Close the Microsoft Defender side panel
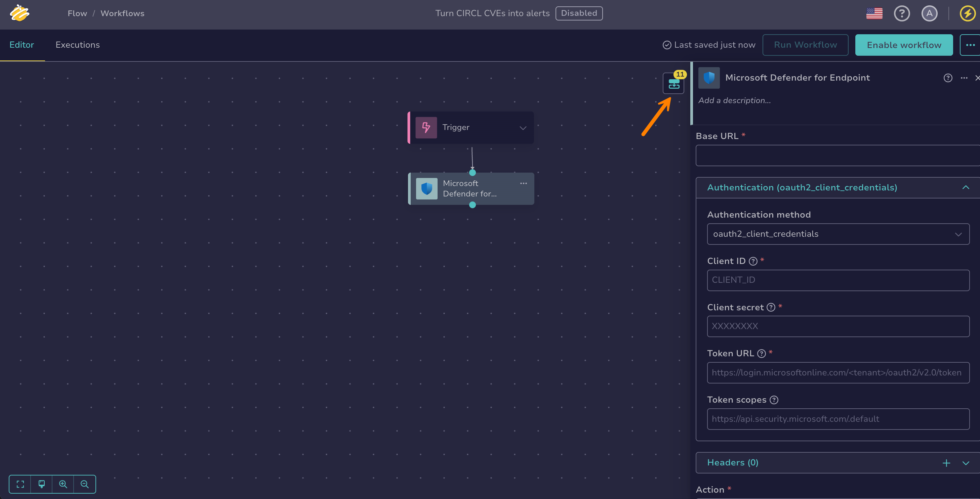Screen dimensions: 980x499 [x=977, y=78]
